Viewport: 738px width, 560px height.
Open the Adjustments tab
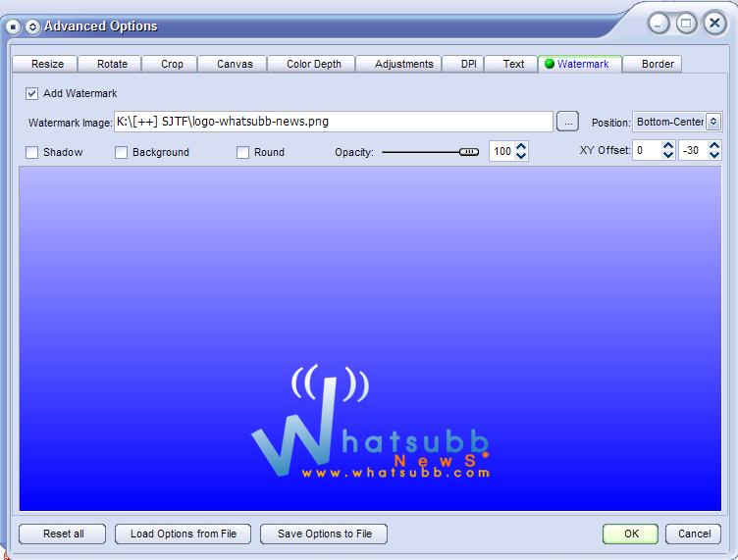tap(398, 64)
